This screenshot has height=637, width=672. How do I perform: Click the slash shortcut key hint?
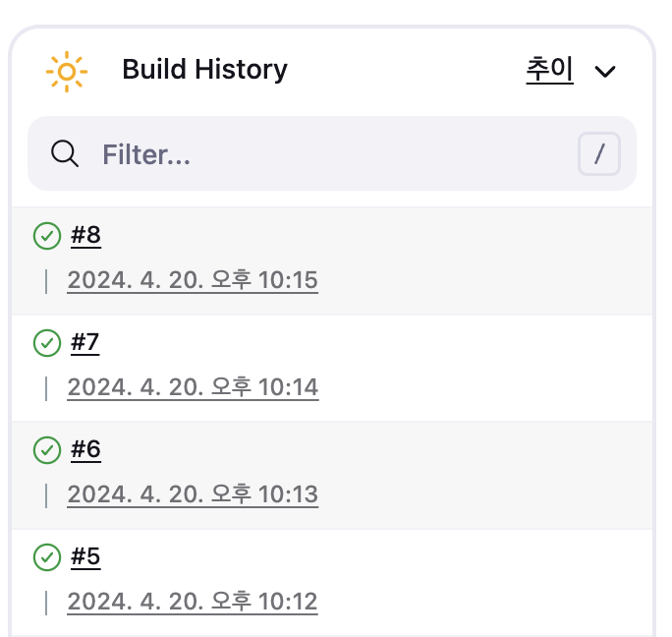[599, 154]
